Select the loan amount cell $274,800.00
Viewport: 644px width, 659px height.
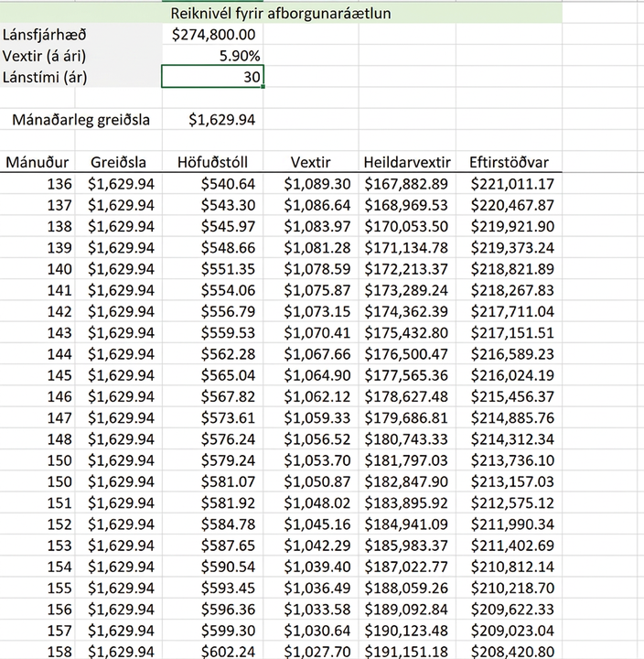pos(213,35)
